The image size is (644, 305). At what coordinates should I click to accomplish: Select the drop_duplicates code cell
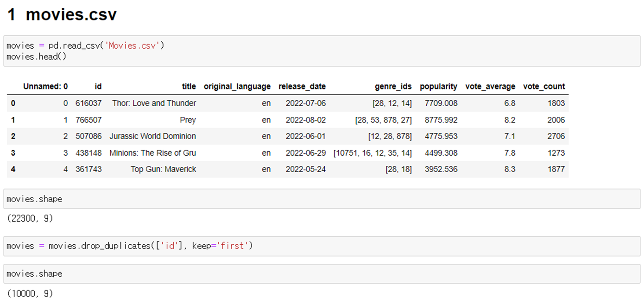[322, 246]
